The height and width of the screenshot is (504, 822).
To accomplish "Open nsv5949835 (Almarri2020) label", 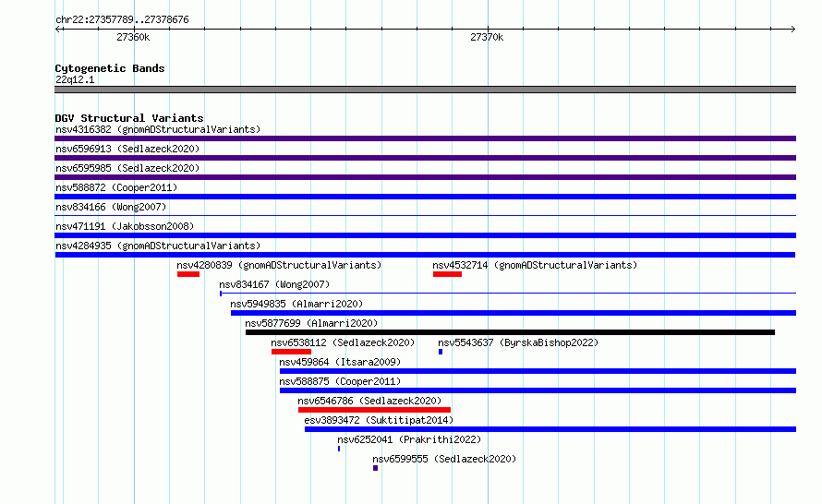I will [x=296, y=304].
